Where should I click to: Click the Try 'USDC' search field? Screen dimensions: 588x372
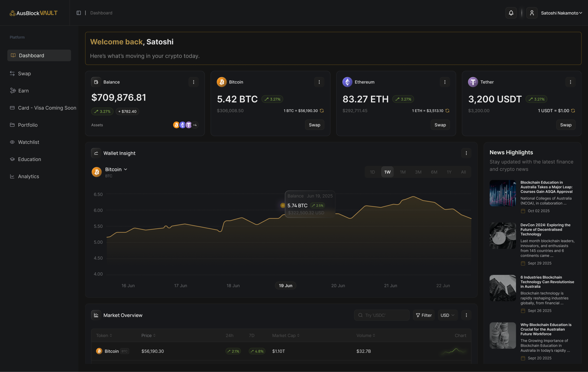(x=382, y=315)
